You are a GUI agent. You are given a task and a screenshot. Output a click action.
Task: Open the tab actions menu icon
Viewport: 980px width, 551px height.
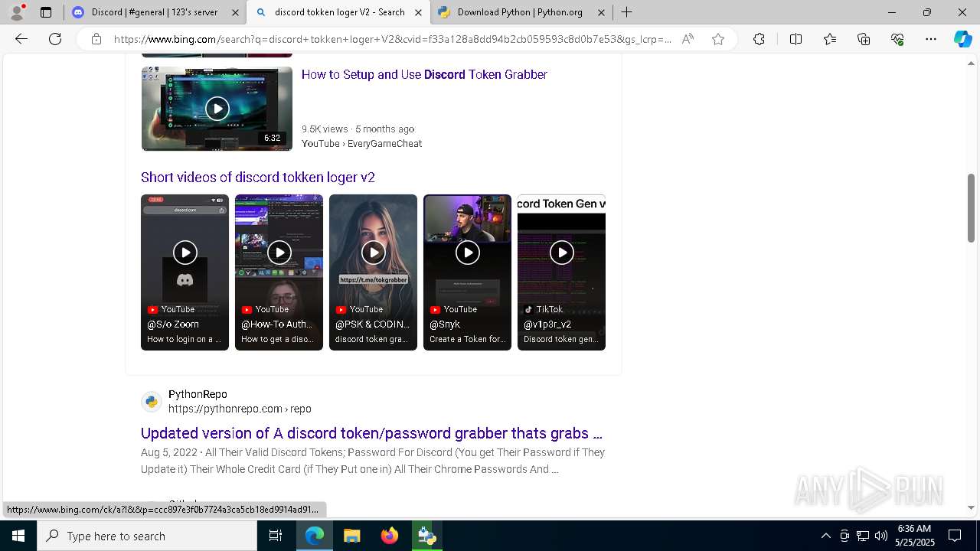pos(46,12)
